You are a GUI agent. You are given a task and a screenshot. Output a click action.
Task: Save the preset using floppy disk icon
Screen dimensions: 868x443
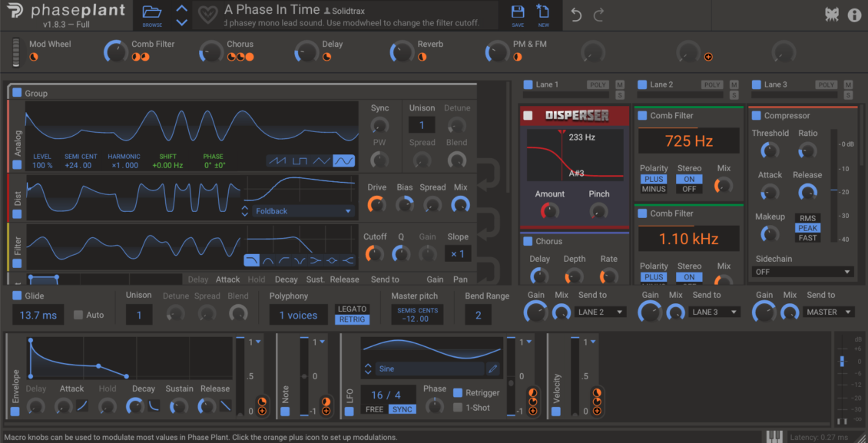pyautogui.click(x=518, y=12)
